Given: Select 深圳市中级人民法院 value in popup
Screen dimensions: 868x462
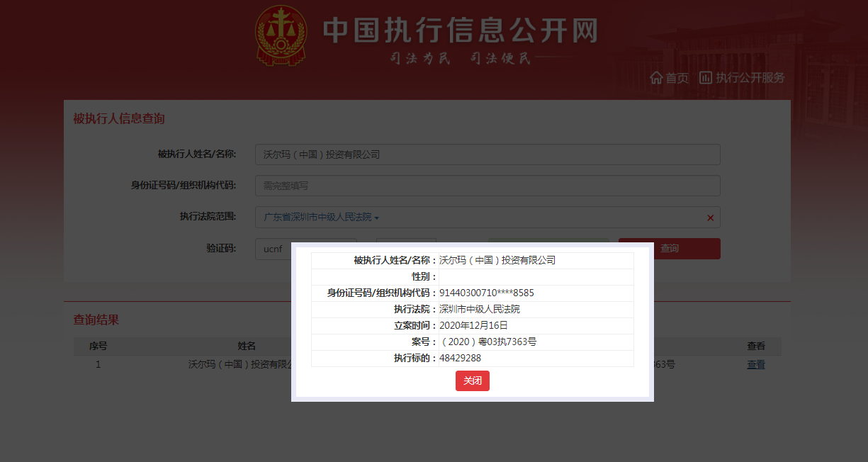Looking at the screenshot, I should pyautogui.click(x=480, y=310).
